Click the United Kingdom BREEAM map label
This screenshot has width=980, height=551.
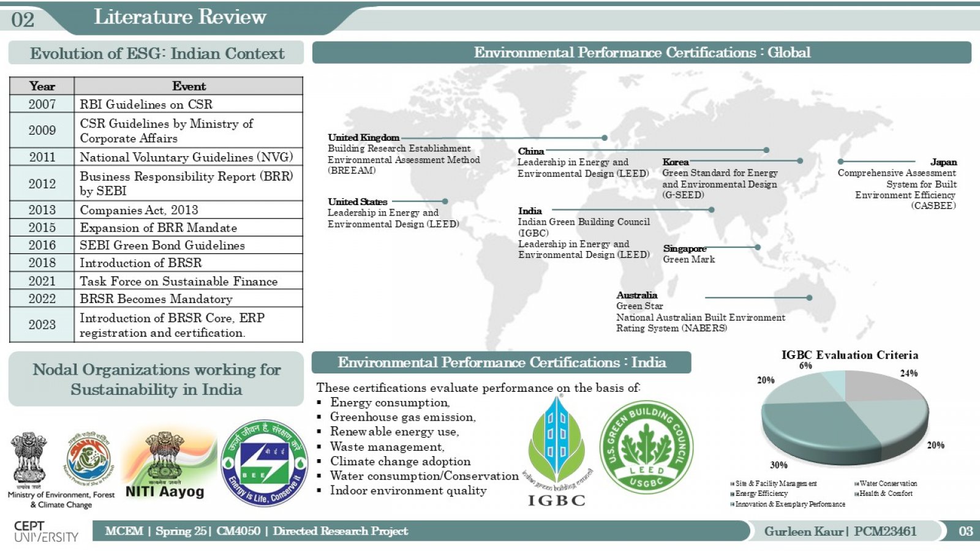(x=404, y=154)
